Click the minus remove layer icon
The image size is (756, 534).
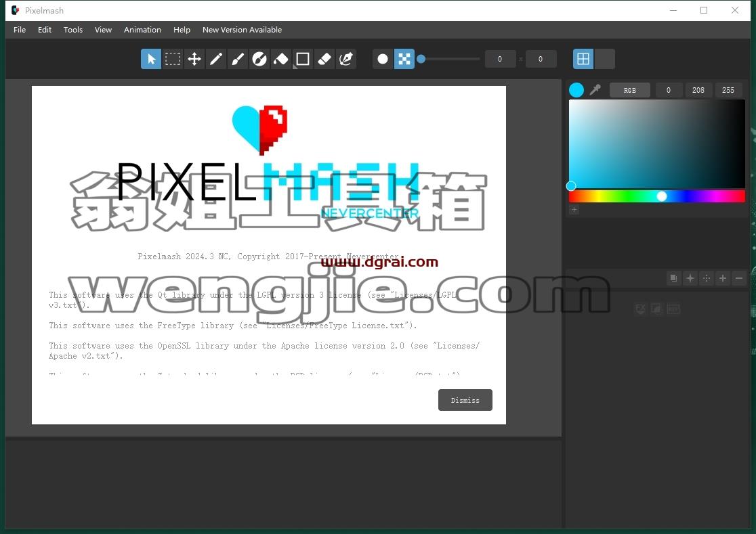tap(739, 278)
